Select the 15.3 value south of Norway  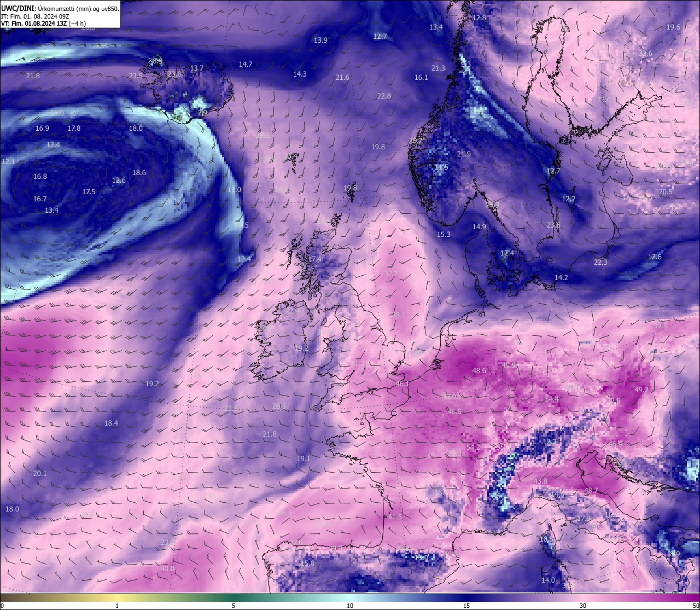point(444,234)
